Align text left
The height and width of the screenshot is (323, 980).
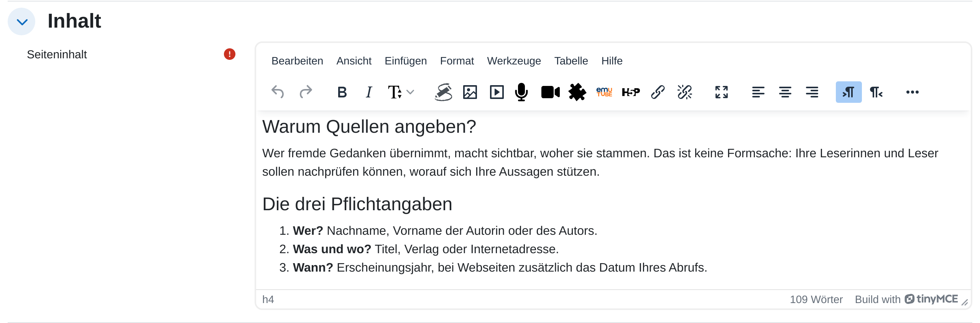(x=758, y=92)
